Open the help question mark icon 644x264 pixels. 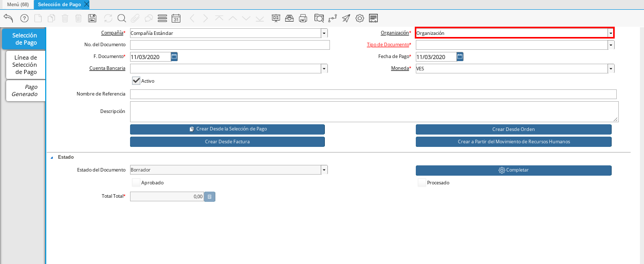(x=24, y=18)
